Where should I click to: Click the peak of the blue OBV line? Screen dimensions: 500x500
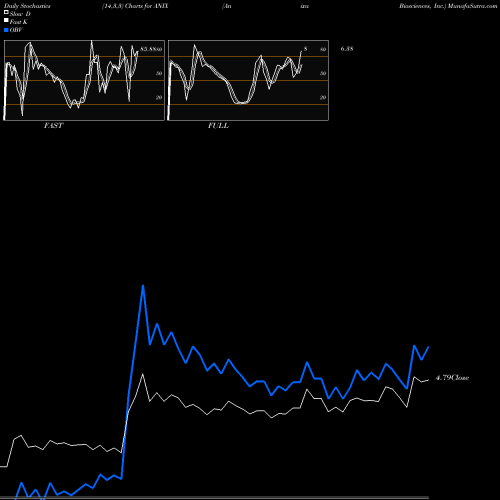coord(143,286)
